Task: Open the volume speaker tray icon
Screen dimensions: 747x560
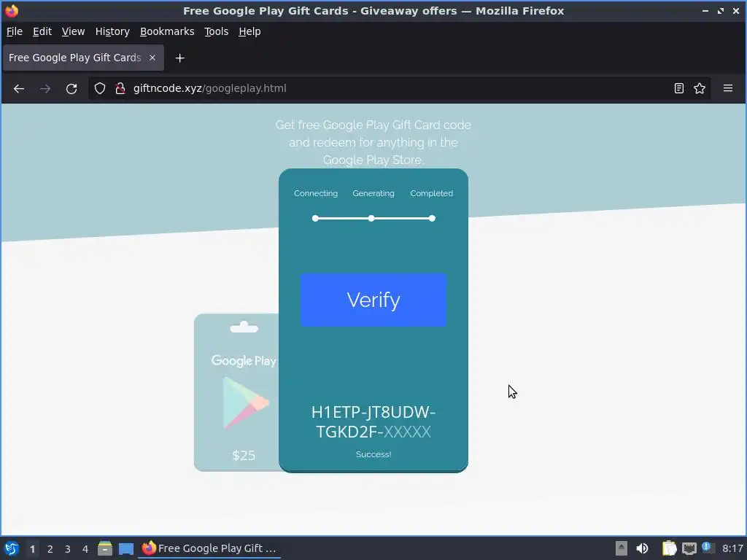Action: (642, 548)
